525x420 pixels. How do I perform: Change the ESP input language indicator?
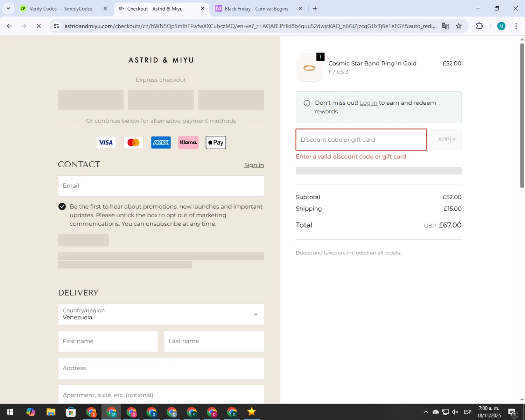467,412
